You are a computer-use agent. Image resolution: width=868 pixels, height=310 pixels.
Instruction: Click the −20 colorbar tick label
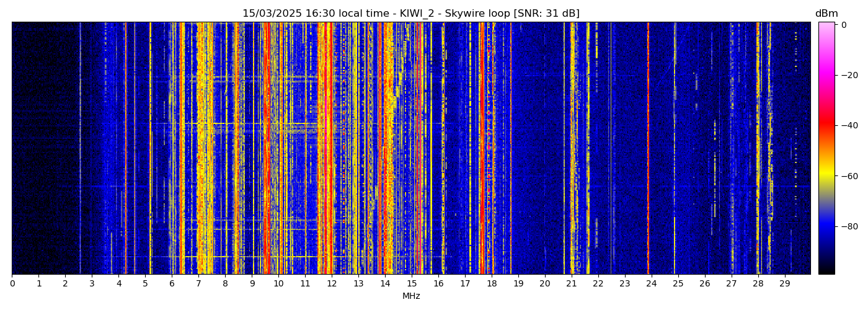click(847, 75)
